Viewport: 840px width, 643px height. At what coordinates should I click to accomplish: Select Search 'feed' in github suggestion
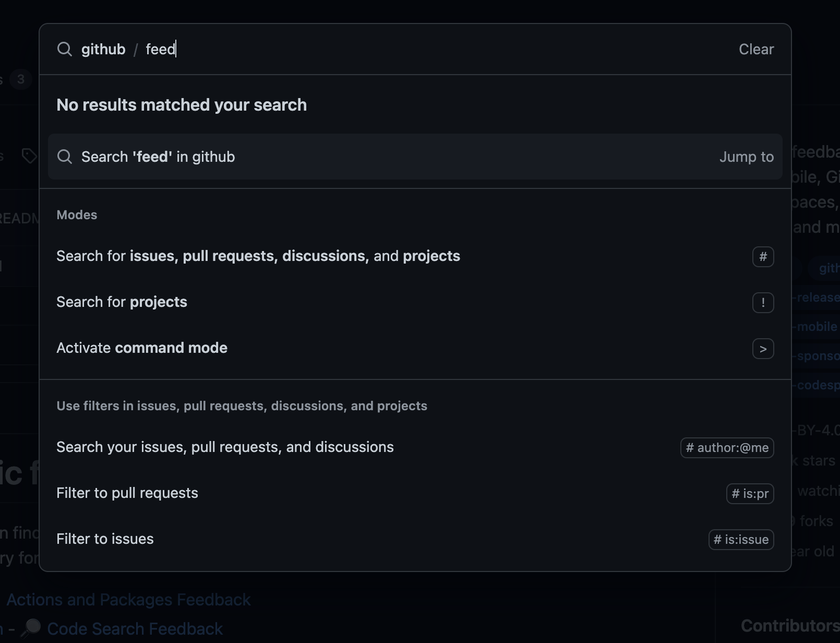click(x=415, y=157)
